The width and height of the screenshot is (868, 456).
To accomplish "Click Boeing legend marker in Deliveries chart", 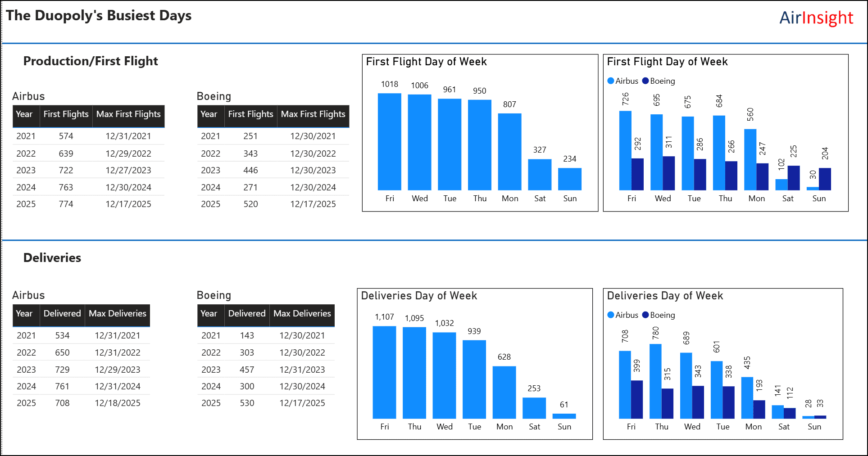I will (x=645, y=315).
